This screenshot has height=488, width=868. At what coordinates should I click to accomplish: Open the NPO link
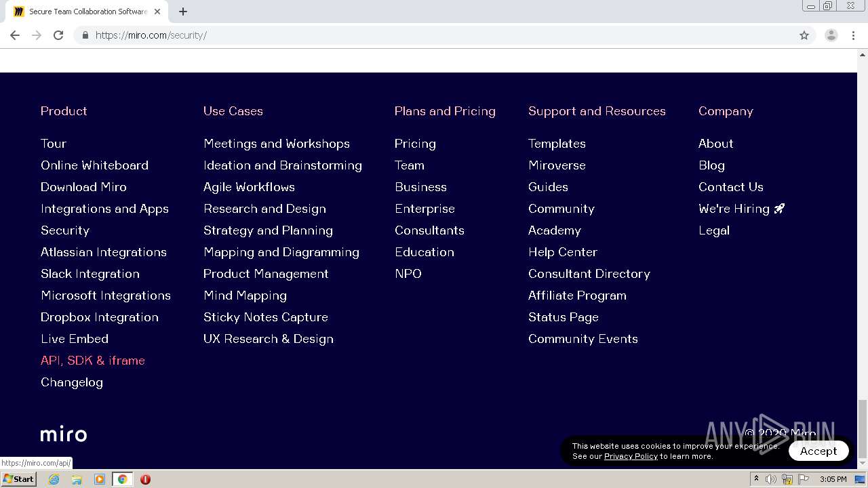pyautogui.click(x=408, y=274)
